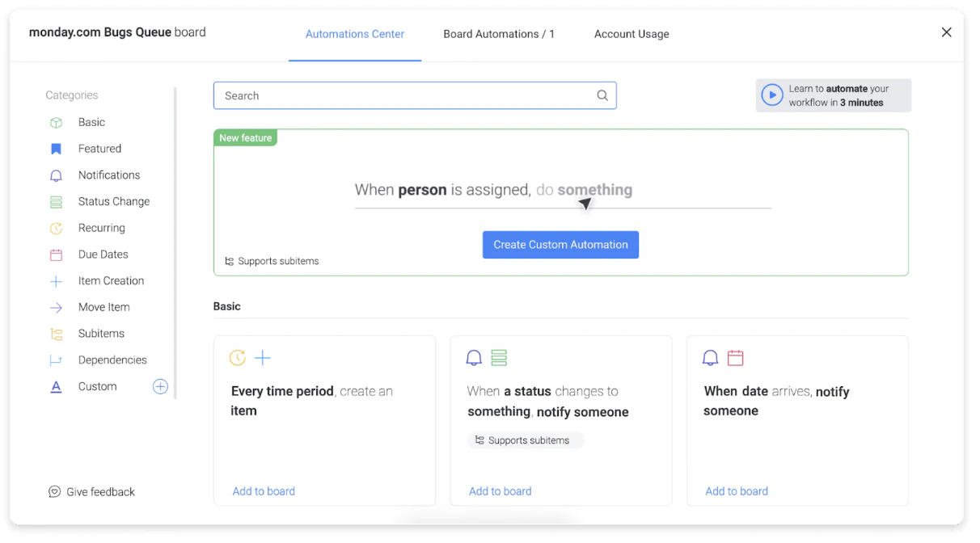Click Supports subitems label in feature banner

(272, 261)
